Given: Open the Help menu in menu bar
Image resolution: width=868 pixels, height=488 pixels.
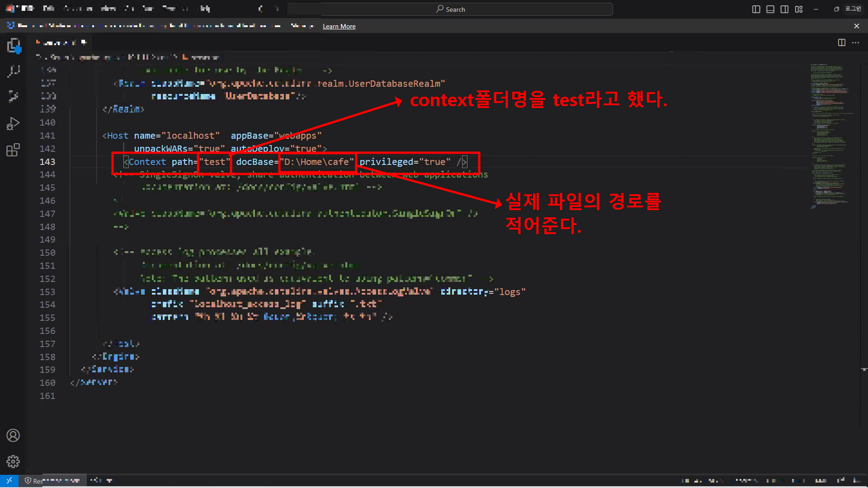Looking at the screenshot, I should pos(205,9).
